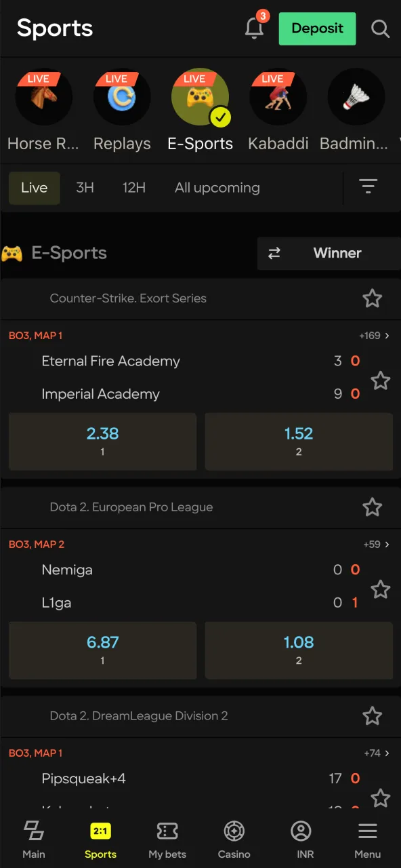The width and height of the screenshot is (401, 868).
Task: Expand the +74 markets for Pipsqueak+4
Action: pyautogui.click(x=373, y=753)
